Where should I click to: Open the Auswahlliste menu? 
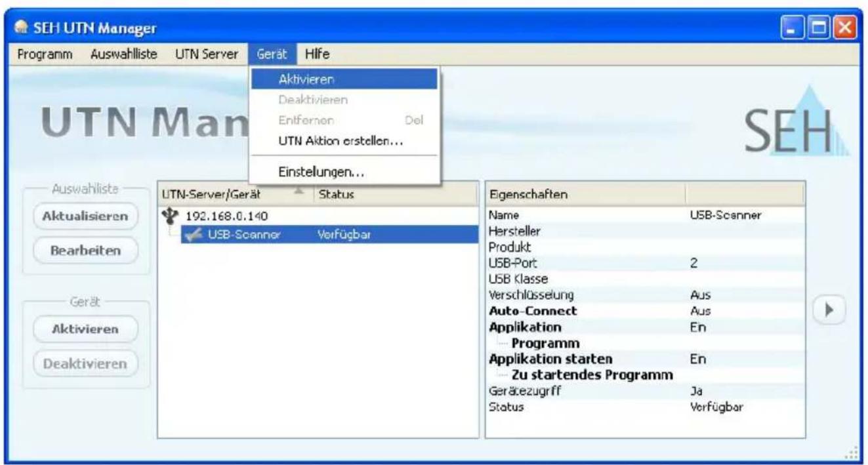(x=123, y=55)
